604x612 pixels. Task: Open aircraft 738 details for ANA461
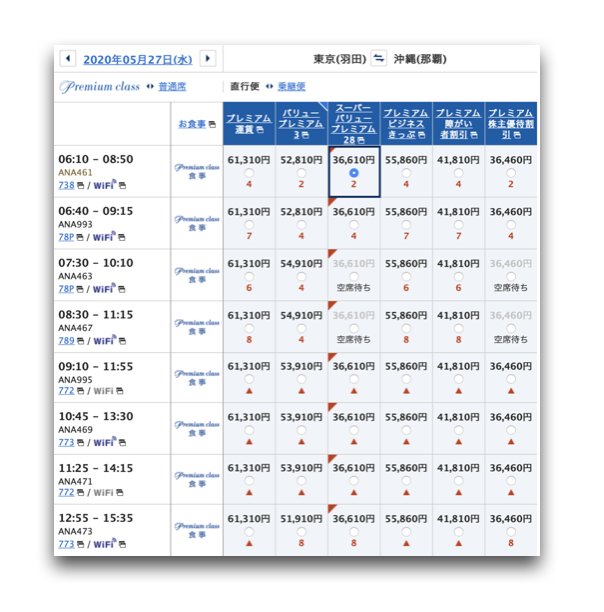[x=66, y=185]
